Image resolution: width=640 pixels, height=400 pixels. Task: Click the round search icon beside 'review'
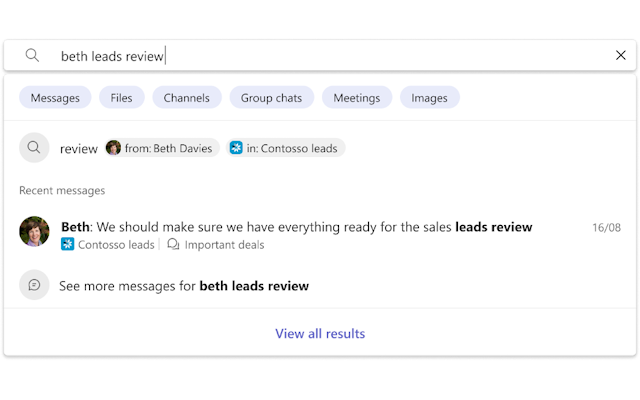tap(34, 148)
